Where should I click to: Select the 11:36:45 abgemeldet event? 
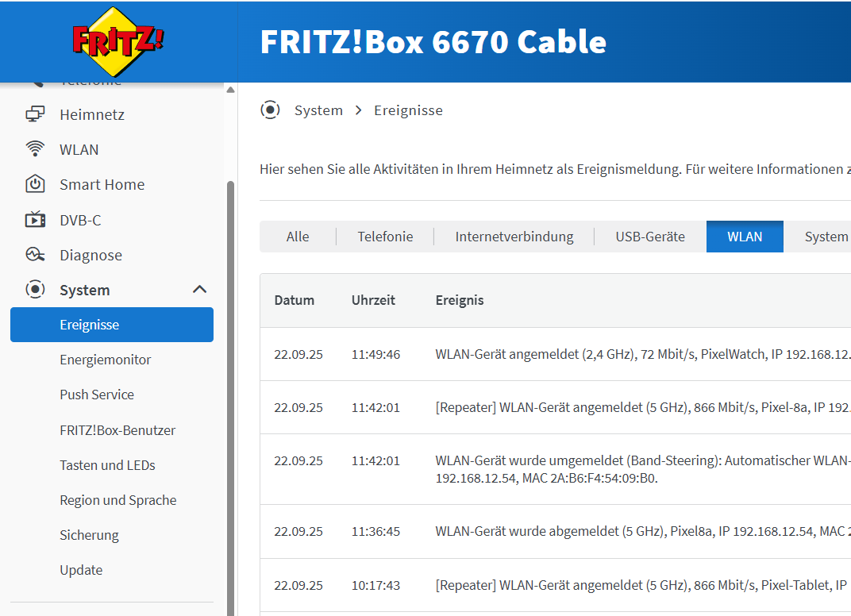(x=555, y=531)
